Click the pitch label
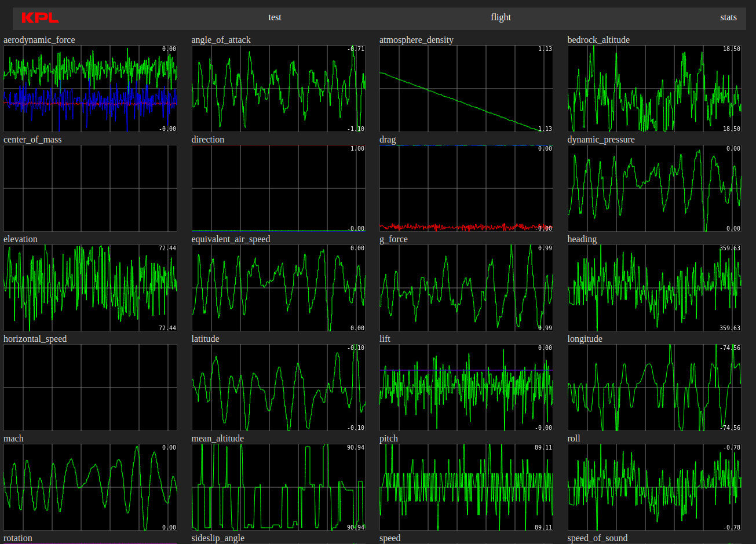This screenshot has width=756, height=544. [389, 439]
